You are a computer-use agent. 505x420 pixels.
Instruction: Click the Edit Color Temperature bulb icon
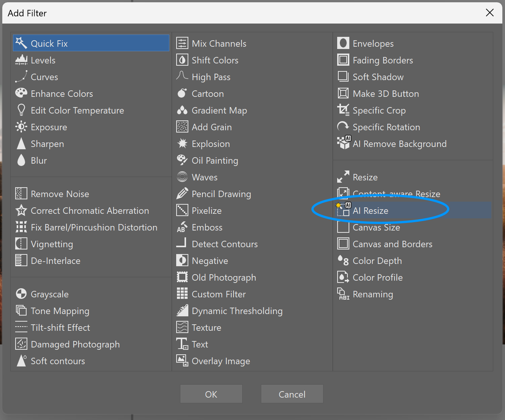tap(21, 110)
